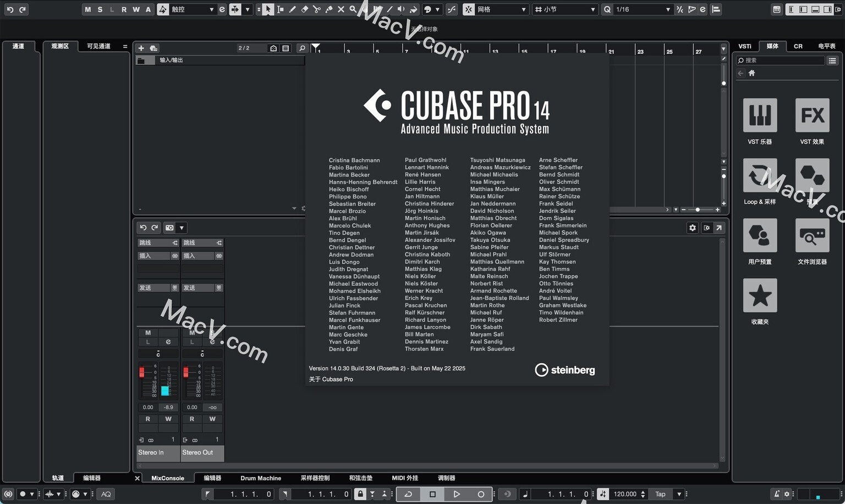Open 收藏夹 star tile
The width and height of the screenshot is (845, 504).
tap(760, 295)
